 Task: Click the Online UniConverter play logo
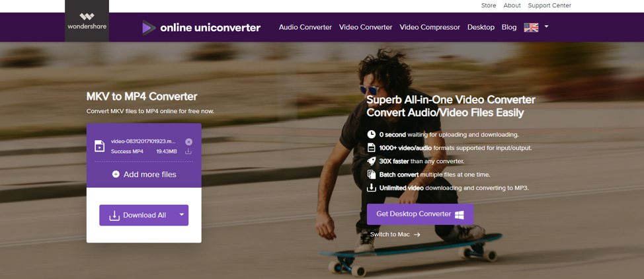click(149, 28)
